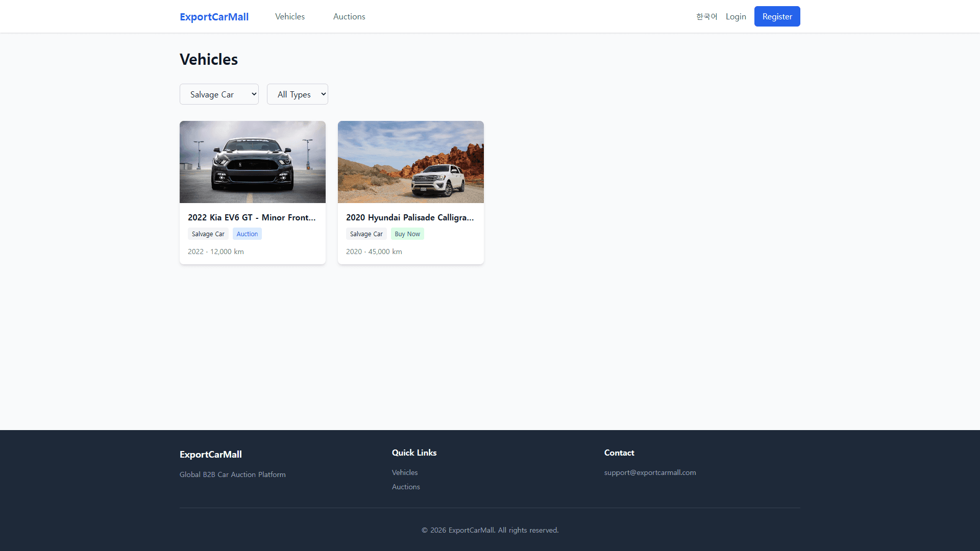Click the support@exportcarmall.com email link
980x551 pixels.
pos(650,472)
